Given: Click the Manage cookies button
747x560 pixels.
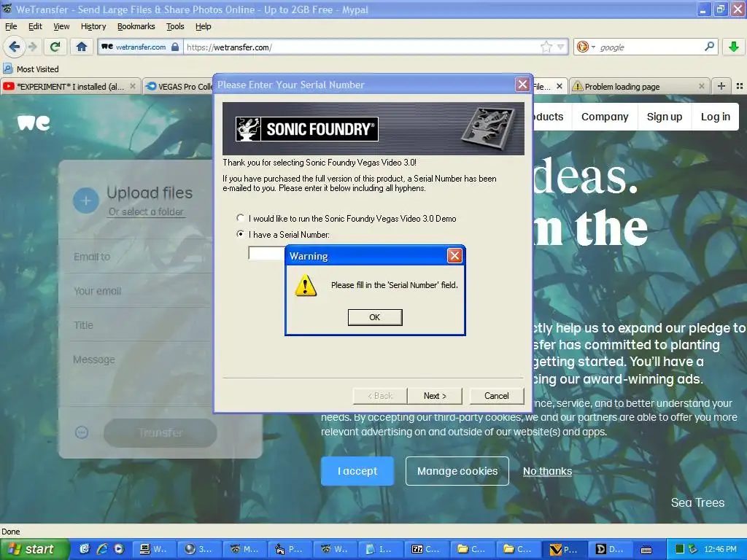Looking at the screenshot, I should pyautogui.click(x=457, y=471).
